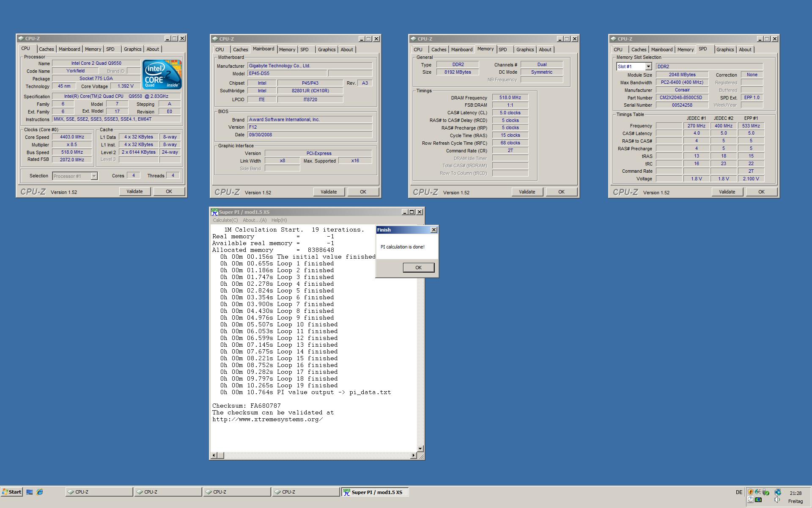The height and width of the screenshot is (508, 812).
Task: Click OK in the Mainboard CPU-Z window
Action: (x=363, y=192)
